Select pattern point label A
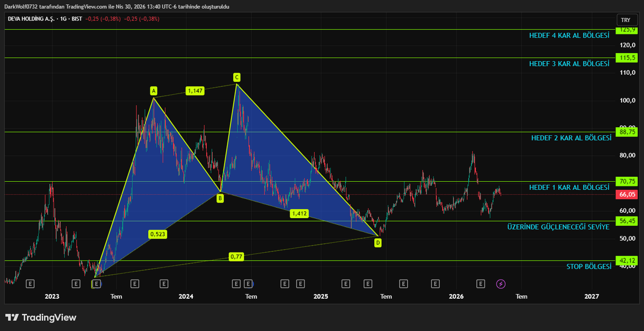644x331 pixels. tap(153, 91)
